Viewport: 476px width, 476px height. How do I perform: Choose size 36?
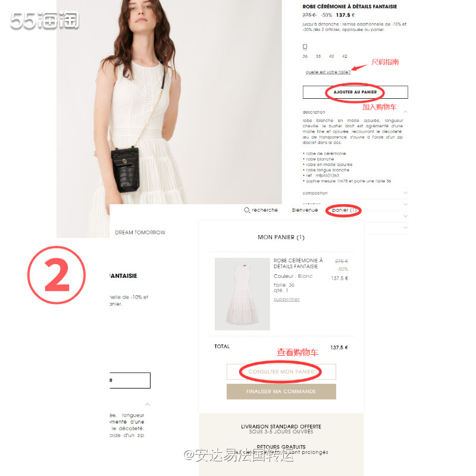[x=305, y=57]
